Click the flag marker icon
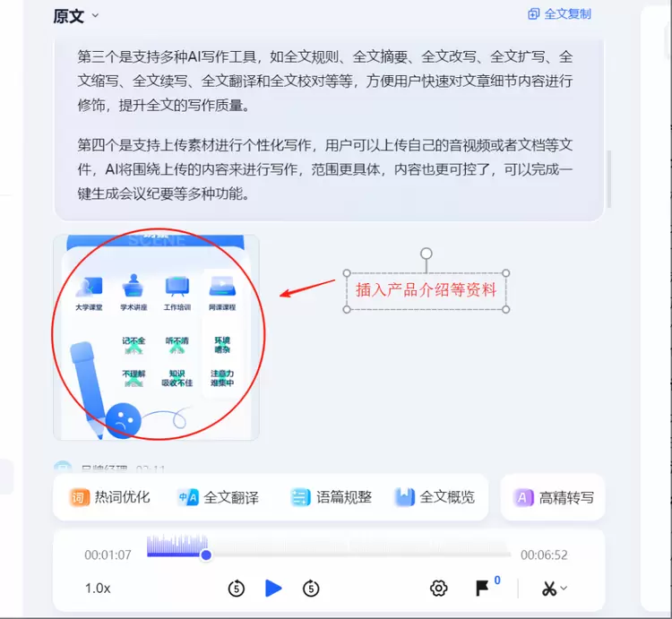Viewport: 672px width, 619px height. coord(482,589)
